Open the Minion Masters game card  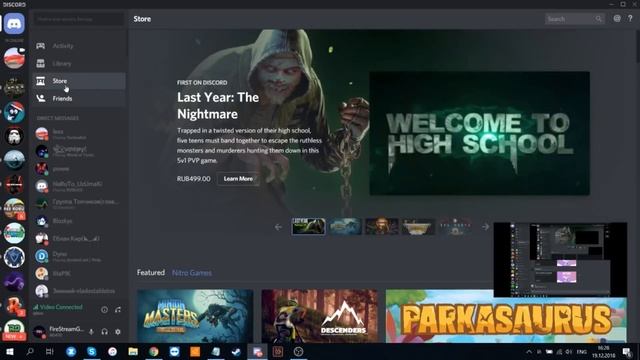195,316
